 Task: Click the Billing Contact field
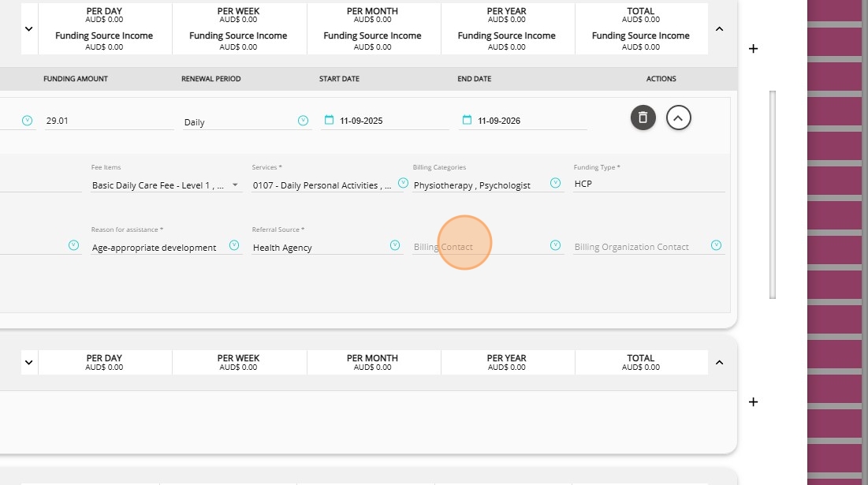point(477,247)
